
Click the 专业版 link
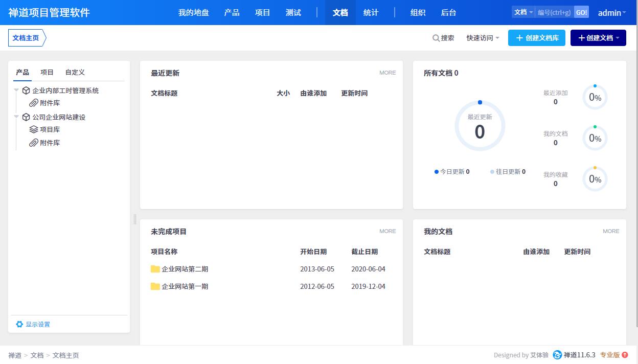tap(610, 355)
